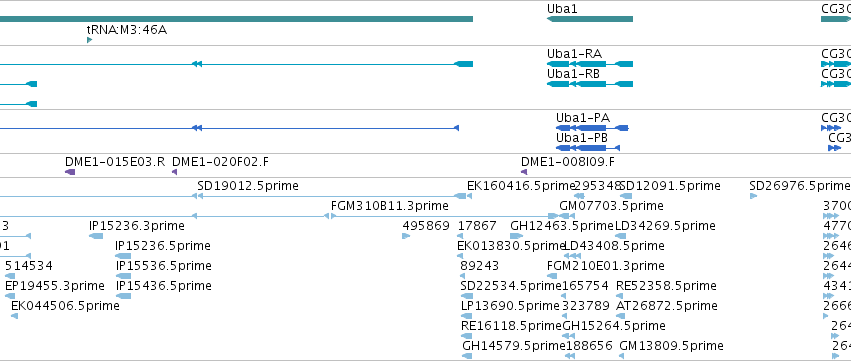Select the Uba1 gene bar
Screen dimensions: 851x361
point(590,19)
